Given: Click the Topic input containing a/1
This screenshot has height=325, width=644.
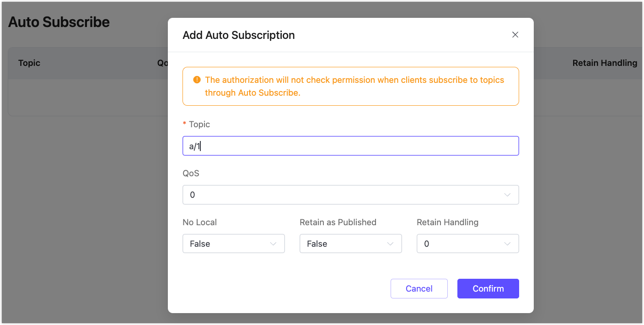Looking at the screenshot, I should 350,146.
